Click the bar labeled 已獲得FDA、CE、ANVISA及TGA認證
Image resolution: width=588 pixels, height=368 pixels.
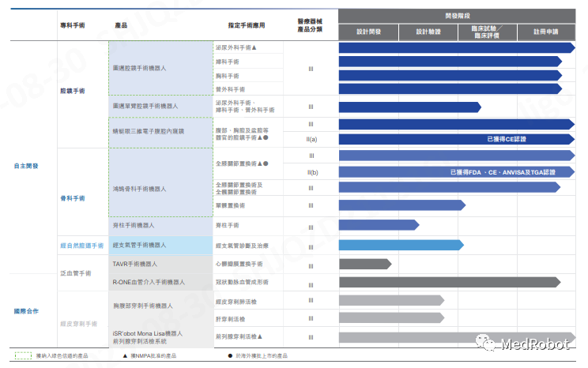coord(457,171)
